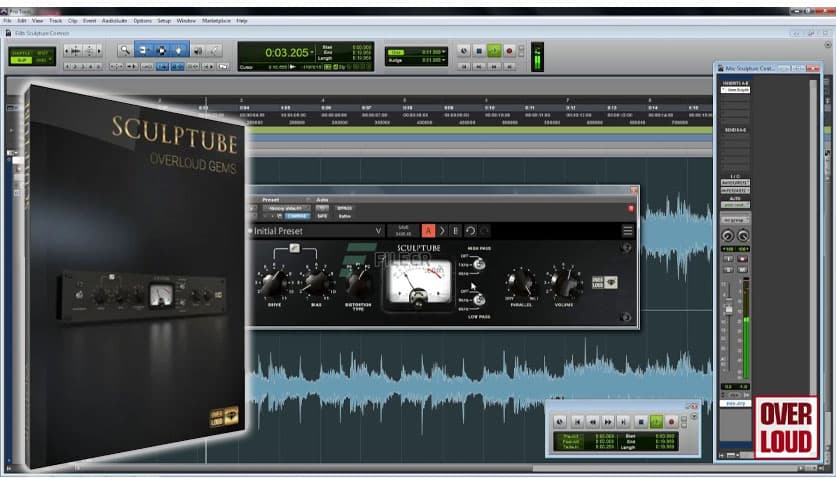Open the File menu
This screenshot has width=836, height=484.
(x=7, y=21)
